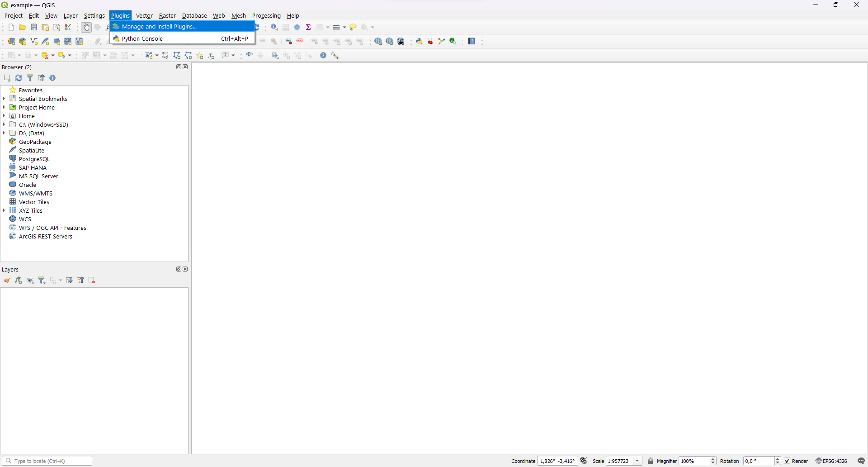
Task: Open the Style Manager icon
Action: 68,27
